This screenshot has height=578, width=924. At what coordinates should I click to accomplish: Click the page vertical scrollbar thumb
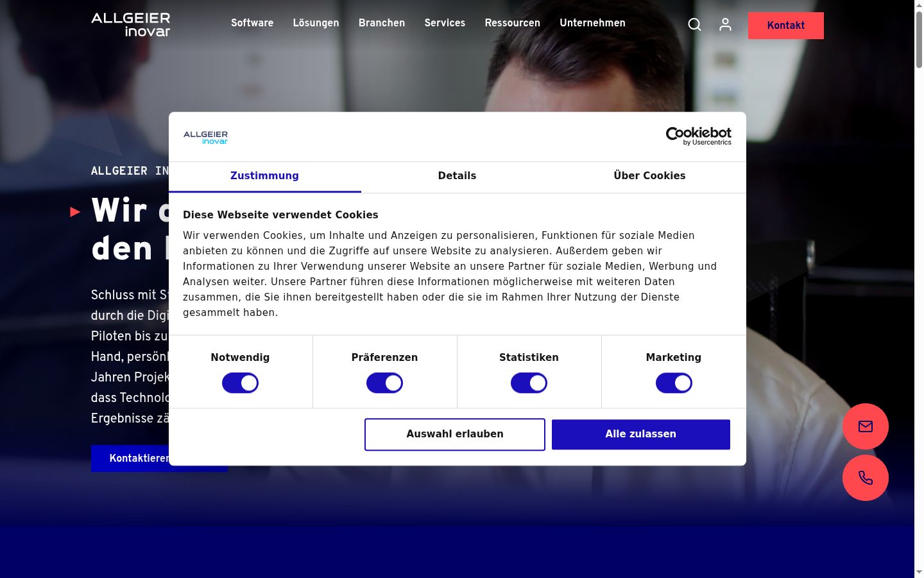(x=919, y=40)
